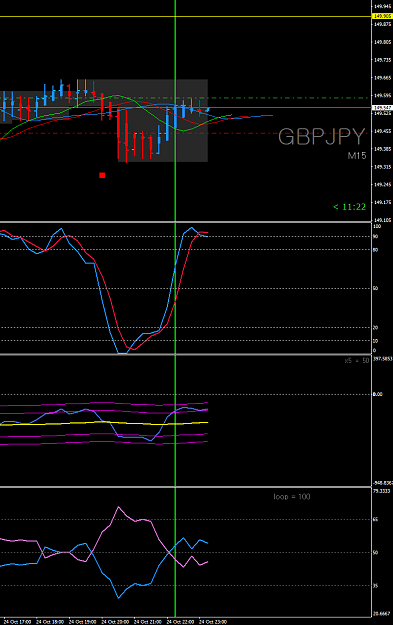Click the 'x5 = 50' indicator label

point(357,360)
